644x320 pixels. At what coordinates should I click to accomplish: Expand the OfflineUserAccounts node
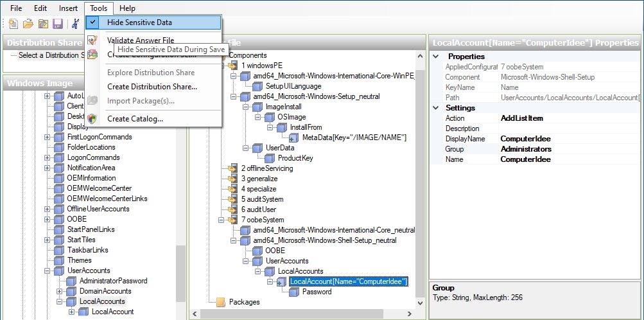[x=48, y=209]
